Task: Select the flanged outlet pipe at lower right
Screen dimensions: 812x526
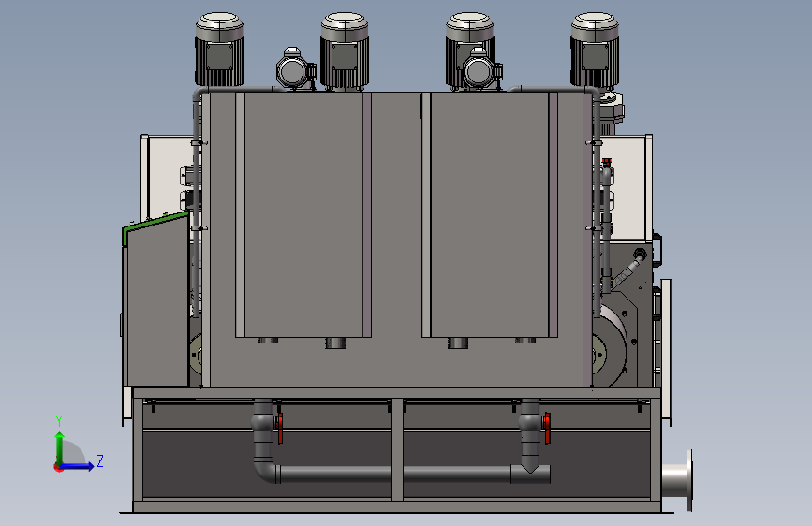Action: [x=677, y=481]
